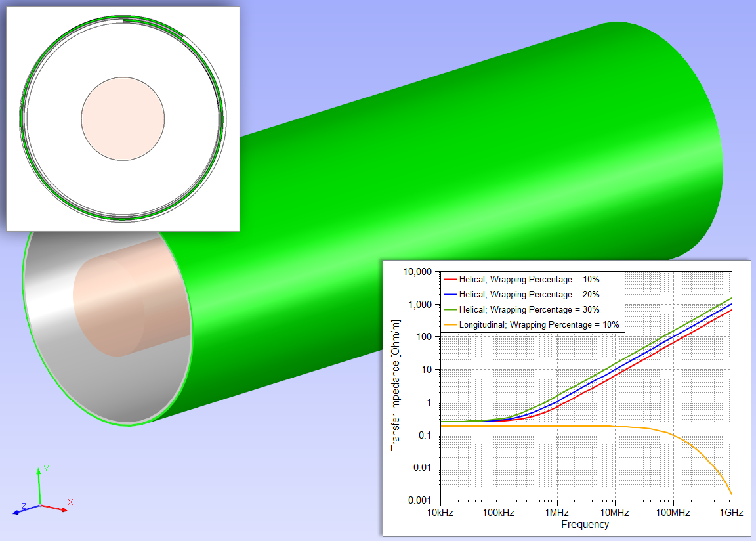This screenshot has width=756, height=541.
Task: Select the red Helical 10% legend line
Action: pyautogui.click(x=450, y=280)
